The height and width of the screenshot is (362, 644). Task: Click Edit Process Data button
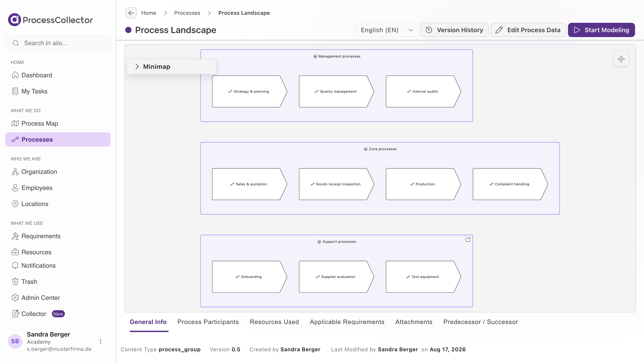click(528, 30)
